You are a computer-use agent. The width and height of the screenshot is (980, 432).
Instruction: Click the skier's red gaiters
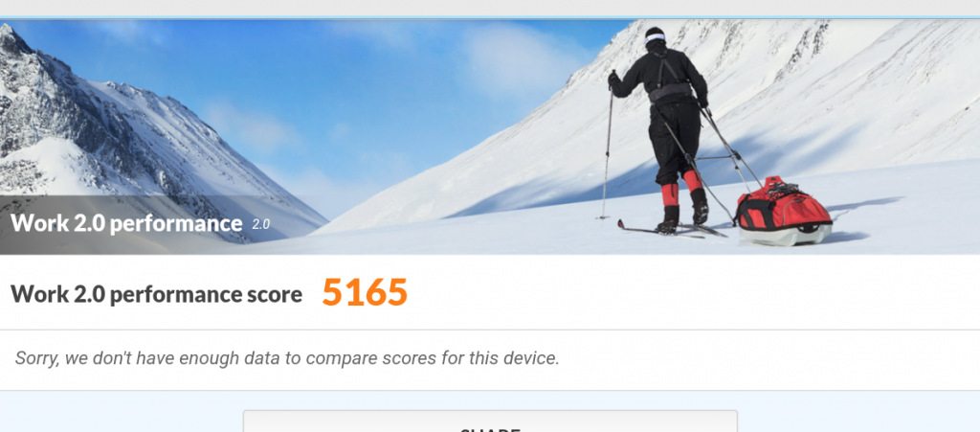pyautogui.click(x=681, y=190)
